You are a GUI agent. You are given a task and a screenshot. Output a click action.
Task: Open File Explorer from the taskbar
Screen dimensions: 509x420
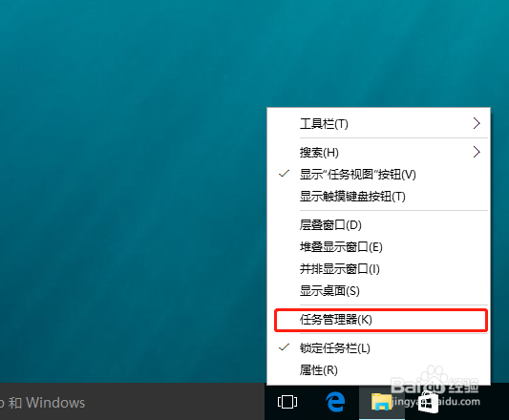(x=381, y=402)
